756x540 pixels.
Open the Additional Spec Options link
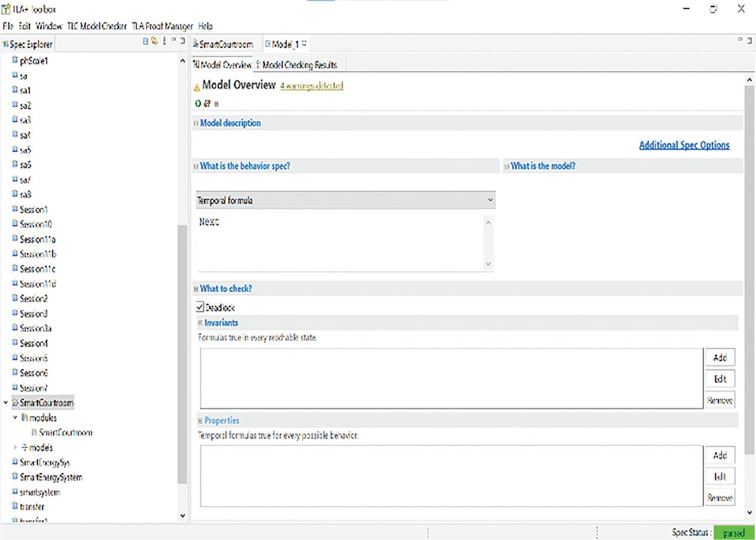(x=684, y=145)
